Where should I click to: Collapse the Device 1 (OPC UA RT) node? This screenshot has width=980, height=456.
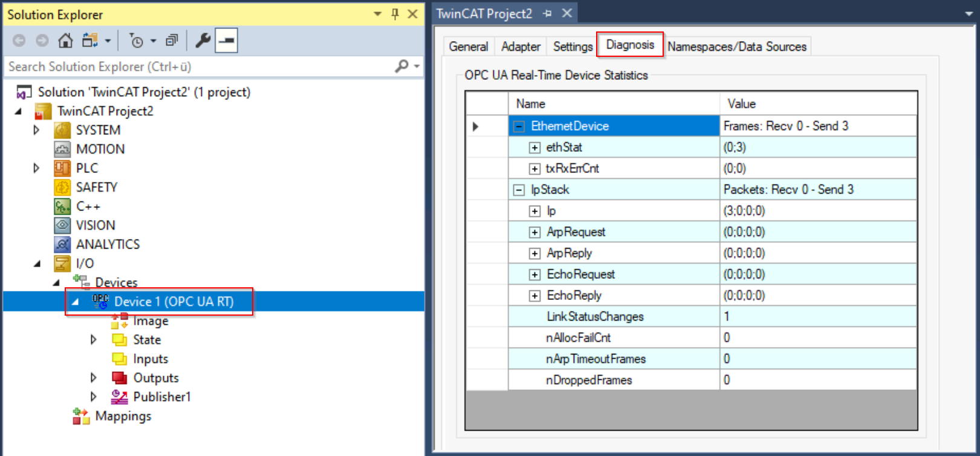[75, 302]
